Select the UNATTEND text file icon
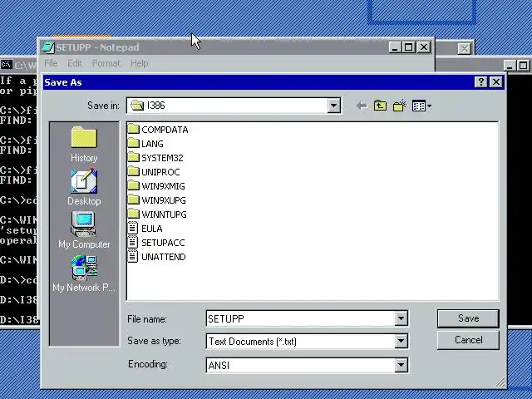This screenshot has height=399, width=532. pos(133,257)
